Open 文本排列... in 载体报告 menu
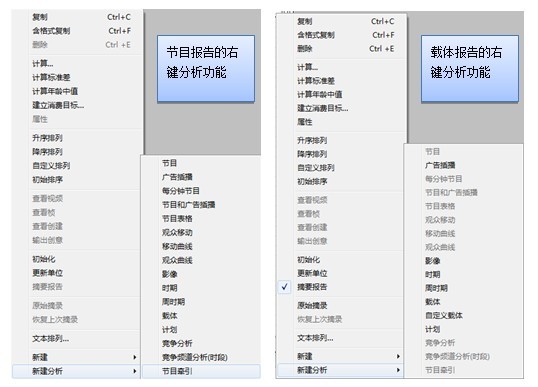 pos(315,338)
